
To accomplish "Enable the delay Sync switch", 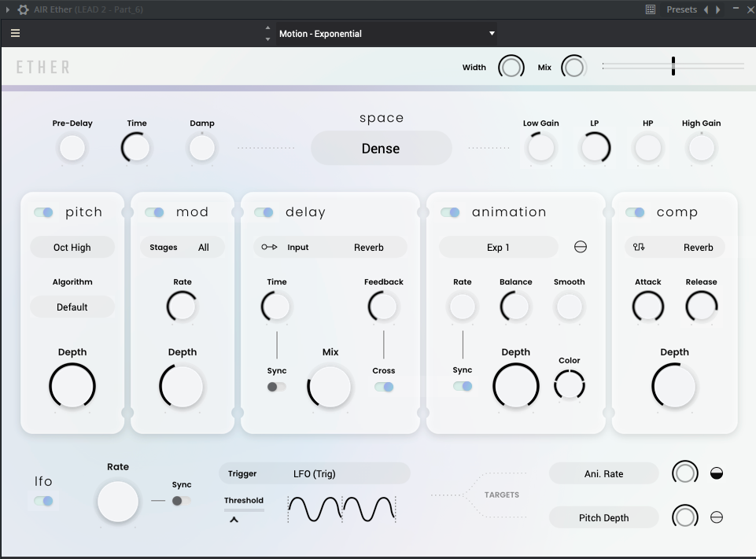I will pyautogui.click(x=277, y=387).
